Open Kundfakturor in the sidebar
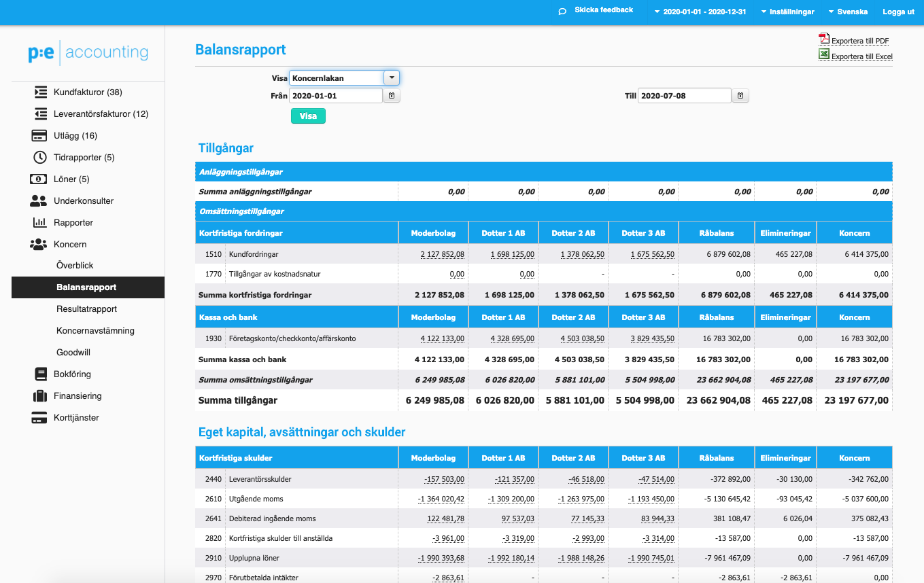 pos(88,92)
